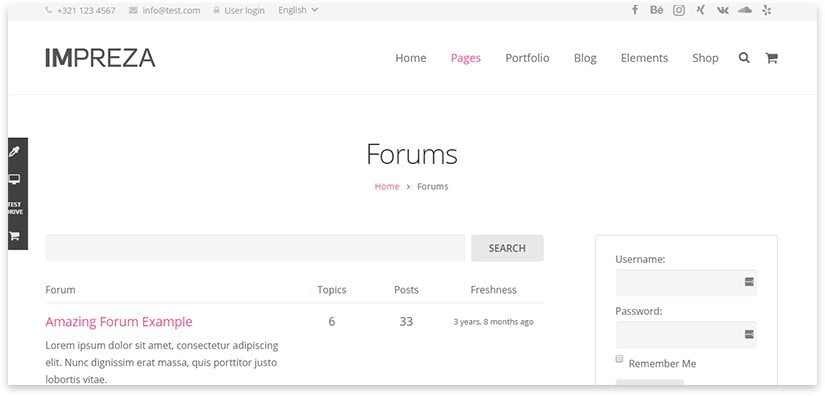Click the topics count 6
The width and height of the screenshot is (825, 396).
pos(331,321)
